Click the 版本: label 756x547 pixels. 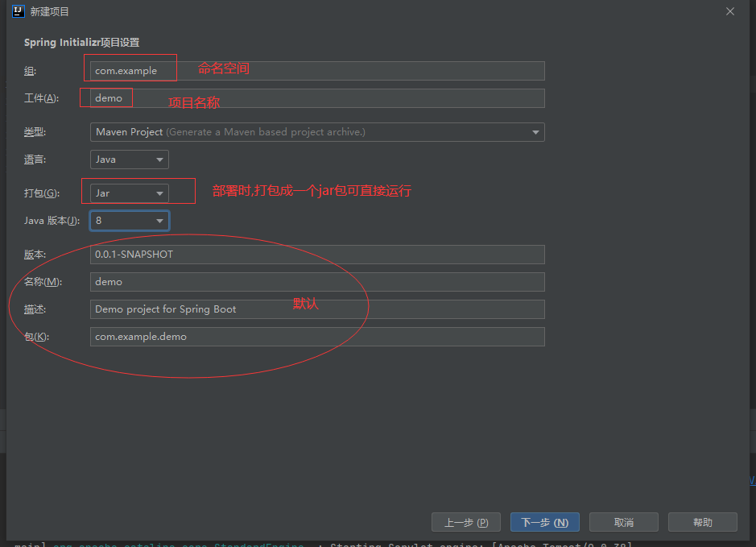click(35, 255)
